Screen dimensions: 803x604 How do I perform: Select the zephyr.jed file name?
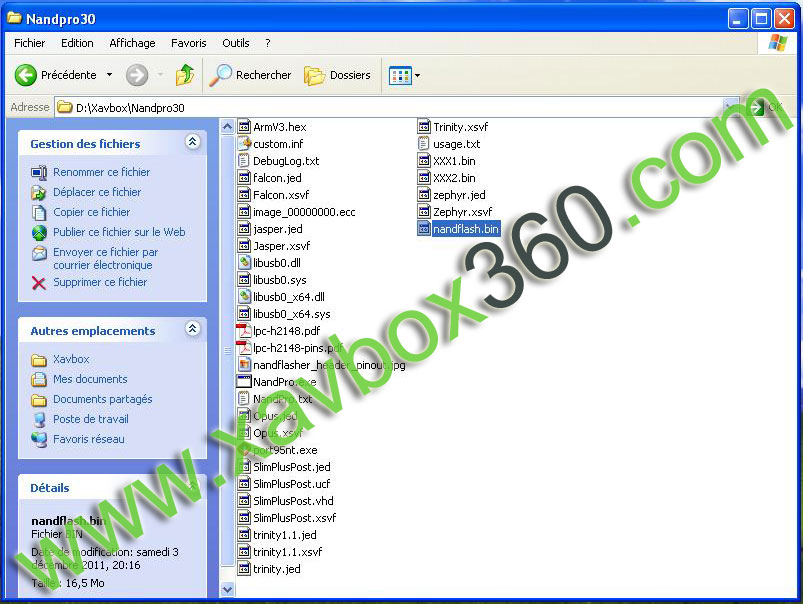tap(459, 195)
